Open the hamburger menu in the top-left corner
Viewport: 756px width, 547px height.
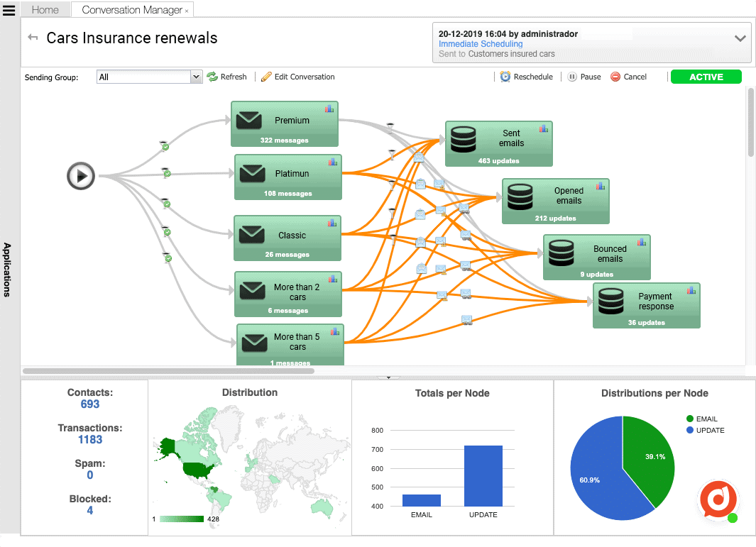point(9,10)
